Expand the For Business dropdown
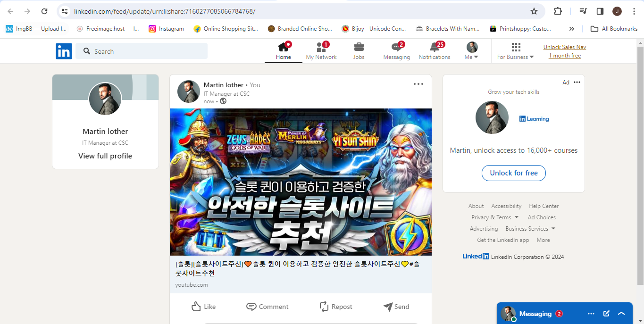The height and width of the screenshot is (324, 644). (516, 51)
